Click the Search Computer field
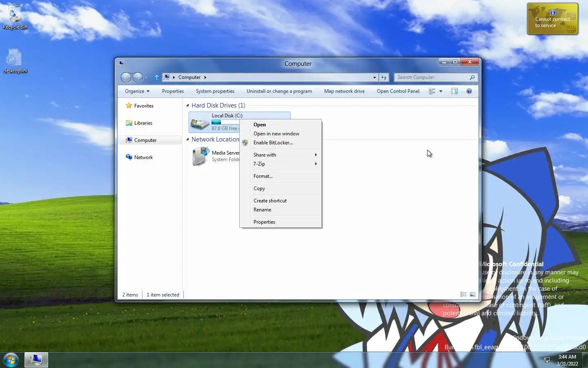The height and width of the screenshot is (368, 588). pos(432,77)
